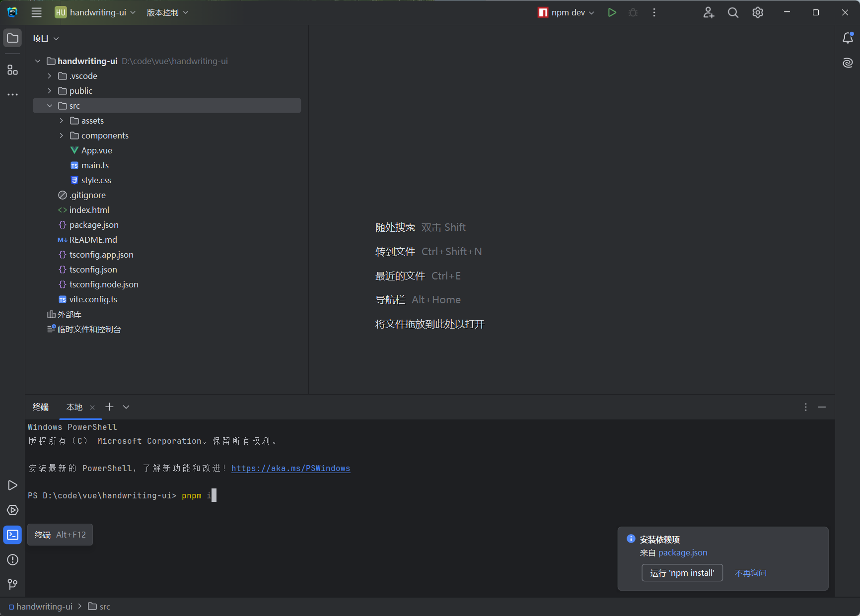Open the Services tool window
860x616 pixels.
pyautogui.click(x=12, y=510)
